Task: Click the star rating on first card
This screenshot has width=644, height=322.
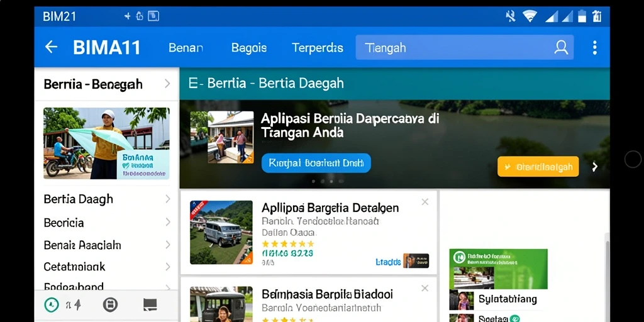Action: coord(288,244)
